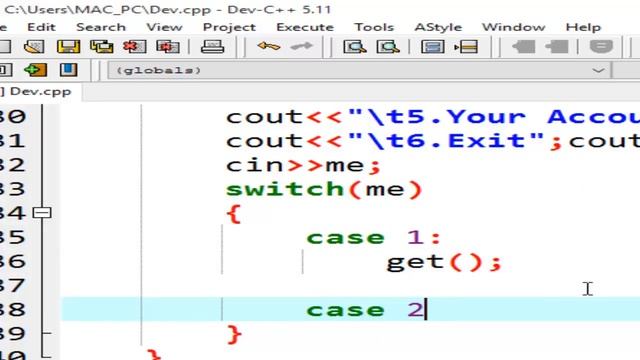Click the "switch(me)" statement
Viewport: 640px width, 360px height.
(x=324, y=189)
